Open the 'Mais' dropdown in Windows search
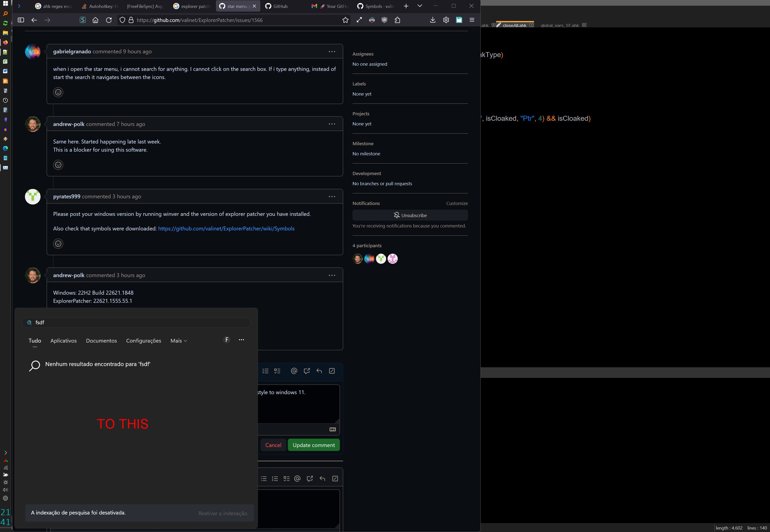This screenshot has height=532, width=770. (179, 341)
